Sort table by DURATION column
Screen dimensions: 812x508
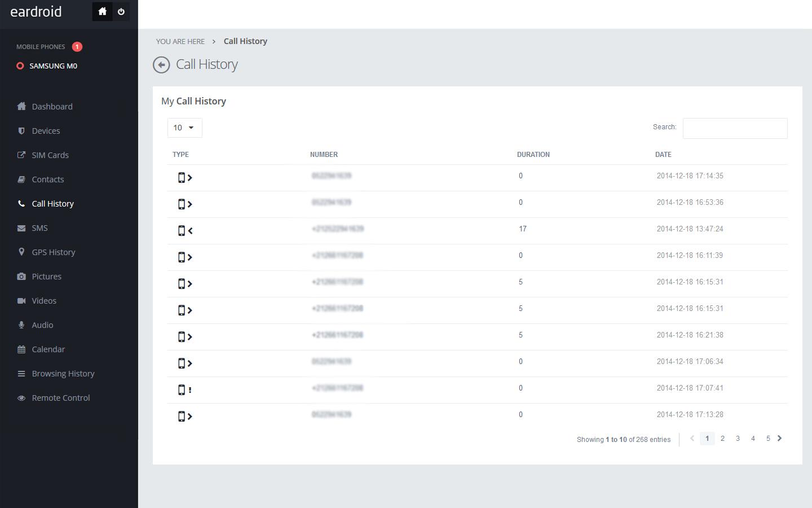533,155
